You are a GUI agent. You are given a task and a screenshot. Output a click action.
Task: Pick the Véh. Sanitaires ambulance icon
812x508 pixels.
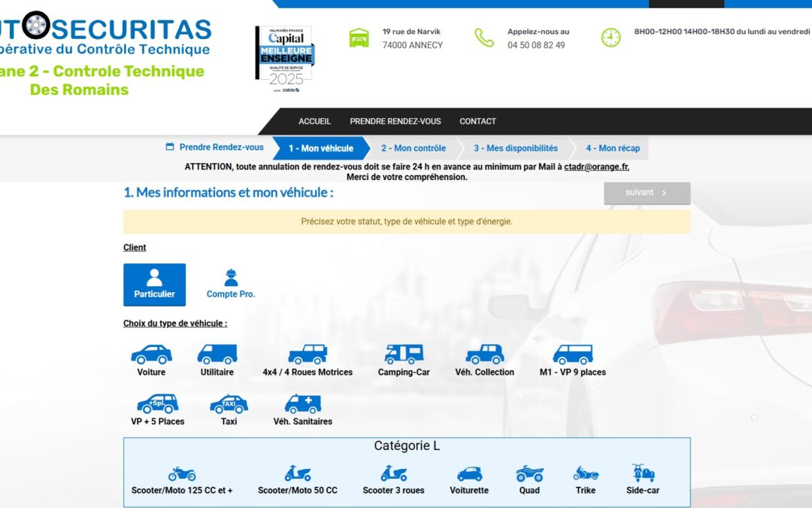[x=302, y=404]
